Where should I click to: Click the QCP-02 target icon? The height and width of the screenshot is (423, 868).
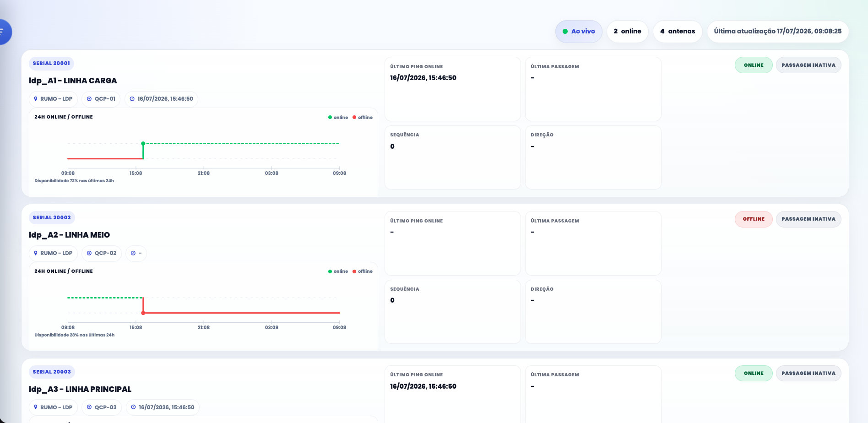pyautogui.click(x=89, y=253)
